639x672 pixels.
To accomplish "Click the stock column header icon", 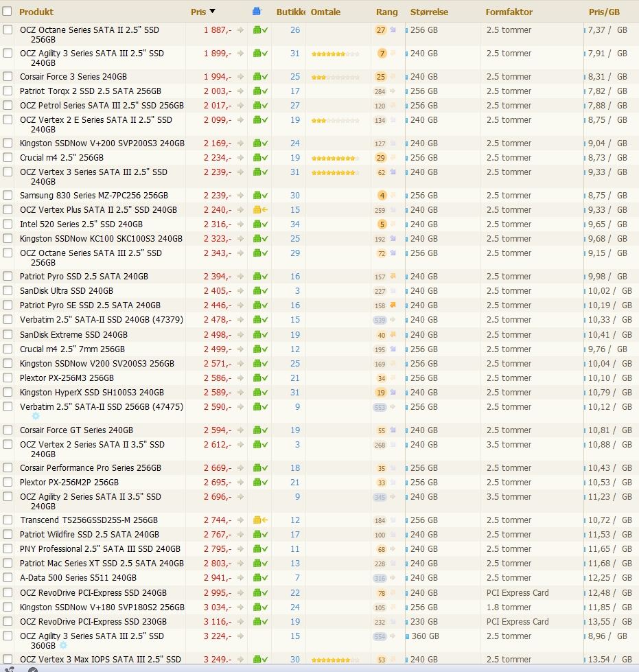I will (x=257, y=12).
